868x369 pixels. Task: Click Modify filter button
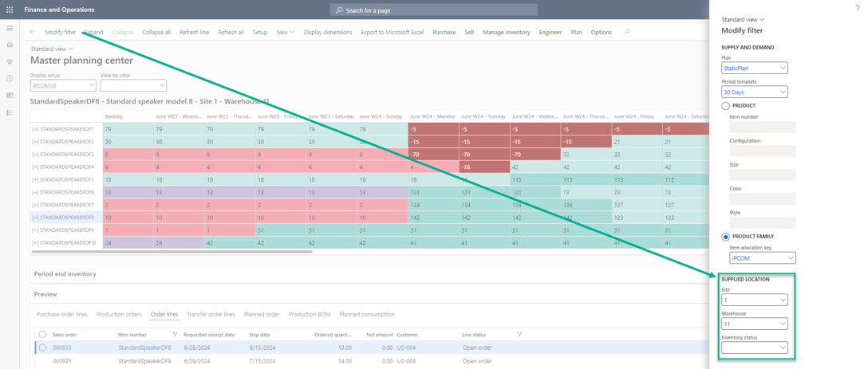(61, 32)
